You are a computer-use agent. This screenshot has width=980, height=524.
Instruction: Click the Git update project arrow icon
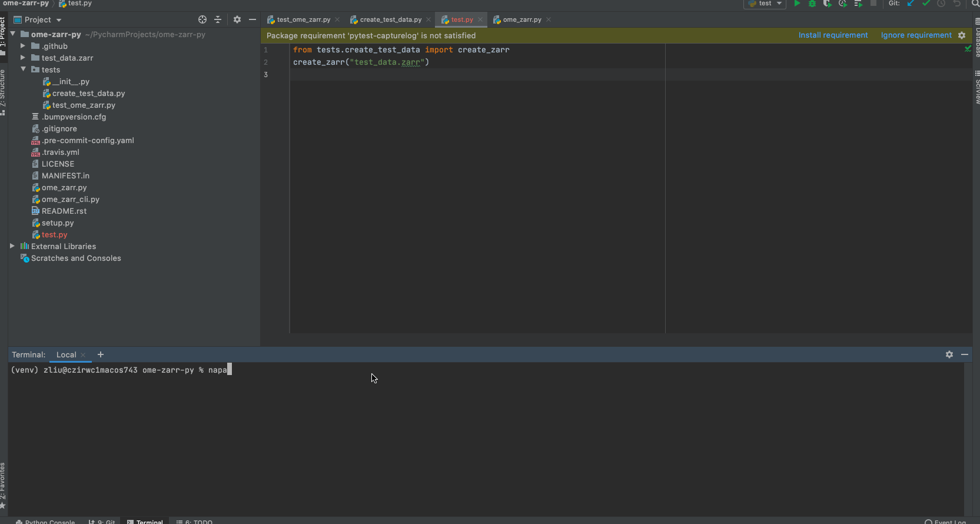click(911, 4)
